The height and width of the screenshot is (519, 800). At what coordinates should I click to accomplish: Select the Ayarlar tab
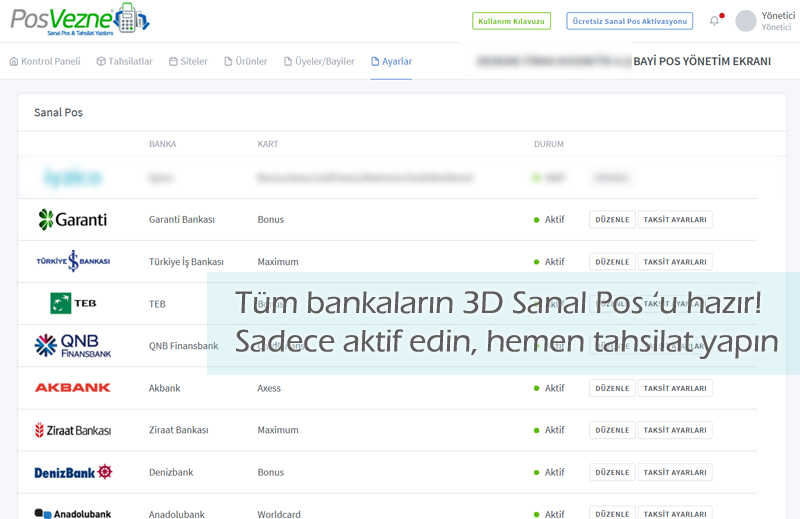point(391,61)
